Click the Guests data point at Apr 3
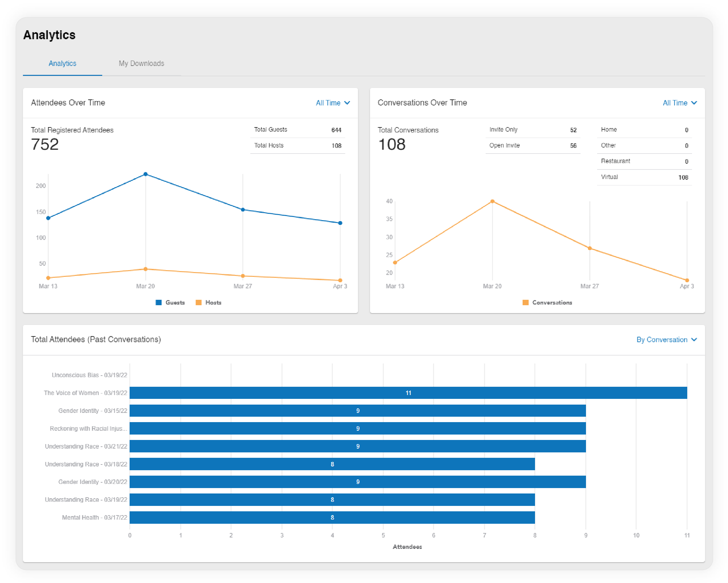The height and width of the screenshot is (583, 728). [340, 223]
